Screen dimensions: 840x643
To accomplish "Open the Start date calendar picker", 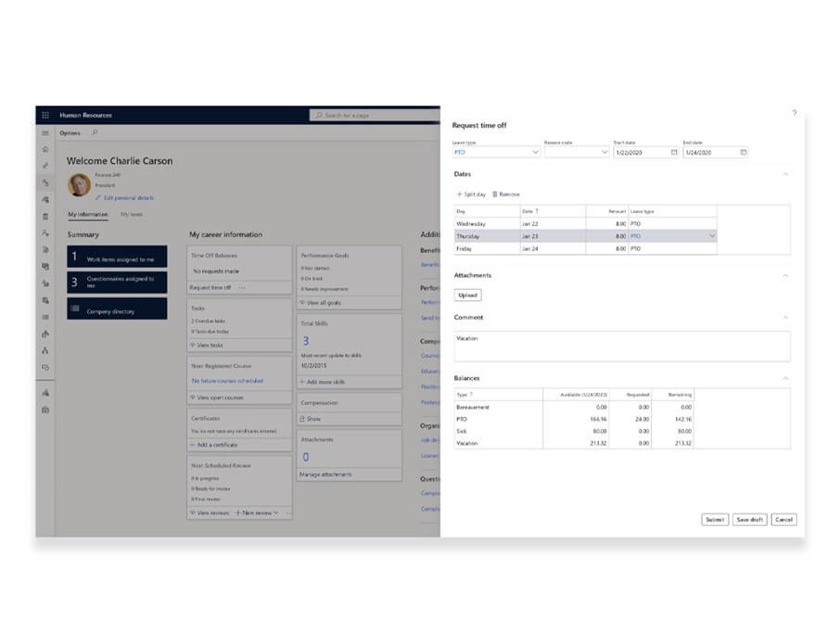I will click(673, 152).
